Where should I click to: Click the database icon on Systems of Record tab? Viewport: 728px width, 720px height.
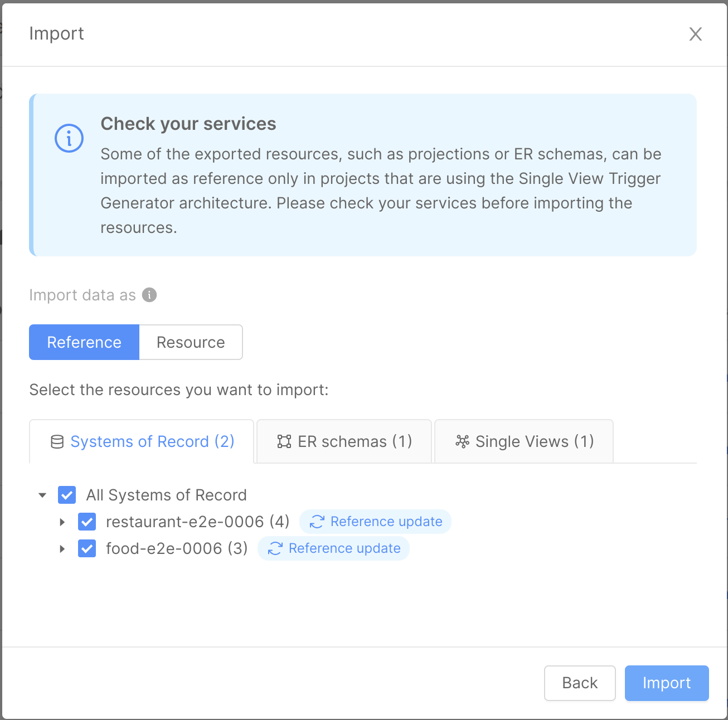point(56,441)
